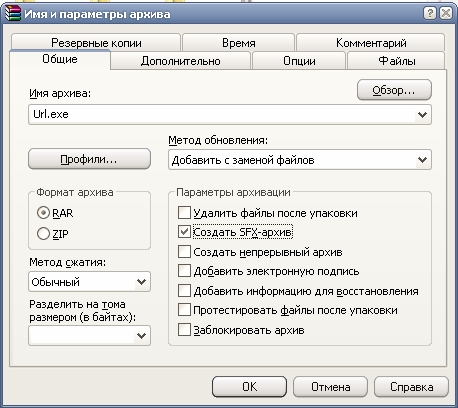Screen dimensions: 458x408
Task: Open the "Комментарий" tab
Action: 371,43
